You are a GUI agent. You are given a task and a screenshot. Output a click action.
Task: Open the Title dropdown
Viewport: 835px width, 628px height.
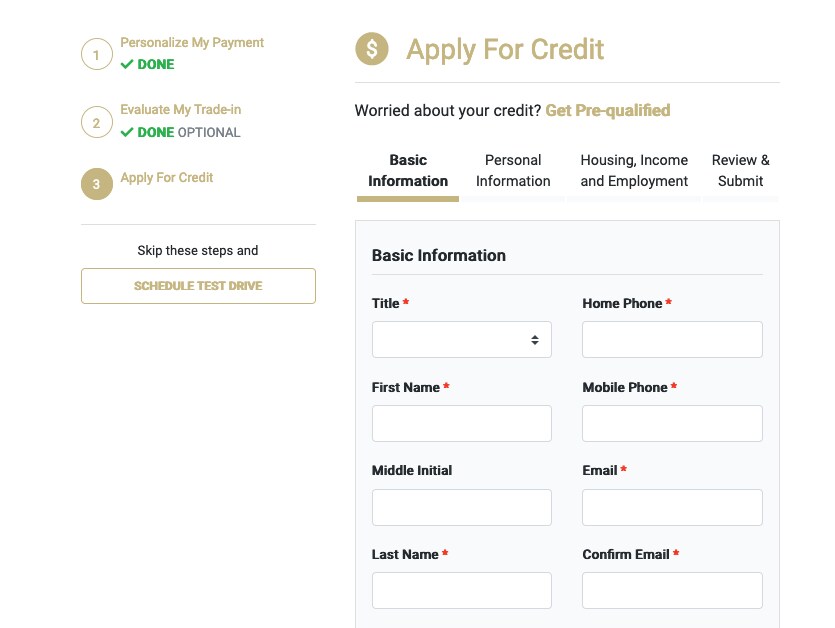click(462, 339)
